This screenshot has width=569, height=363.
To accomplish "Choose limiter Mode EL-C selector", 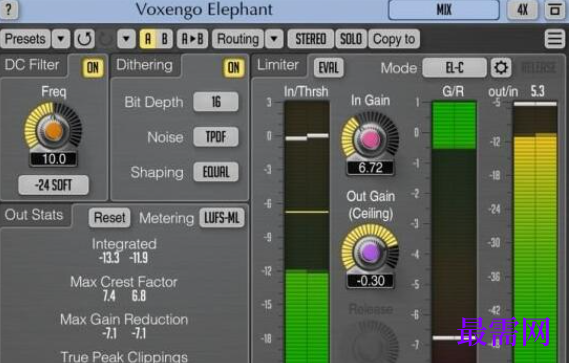I will [x=454, y=68].
